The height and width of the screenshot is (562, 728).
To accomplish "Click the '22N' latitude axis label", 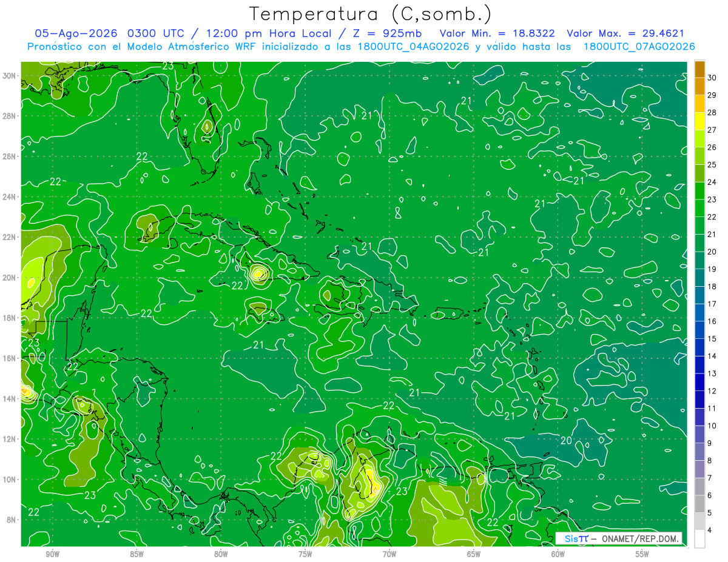I will click(x=10, y=237).
